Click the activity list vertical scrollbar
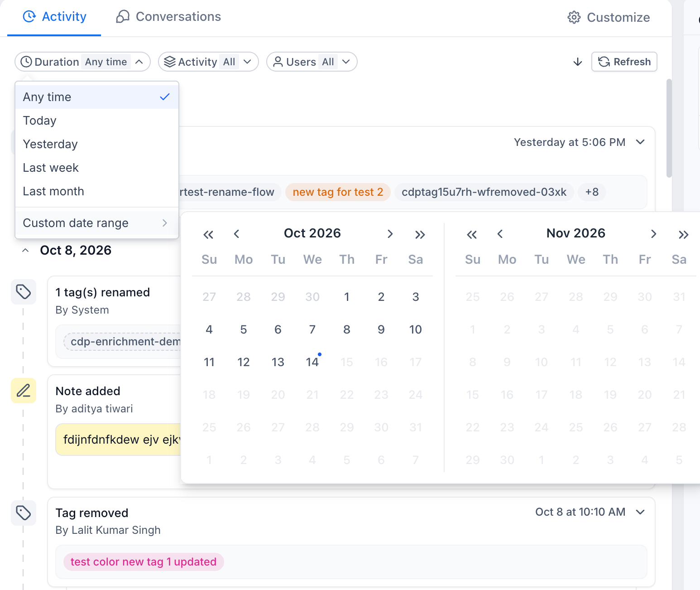The height and width of the screenshot is (590, 700). tap(669, 128)
